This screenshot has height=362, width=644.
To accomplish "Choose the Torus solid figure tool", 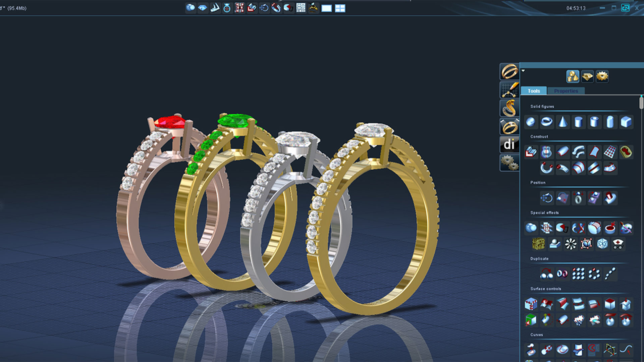I will tap(546, 122).
